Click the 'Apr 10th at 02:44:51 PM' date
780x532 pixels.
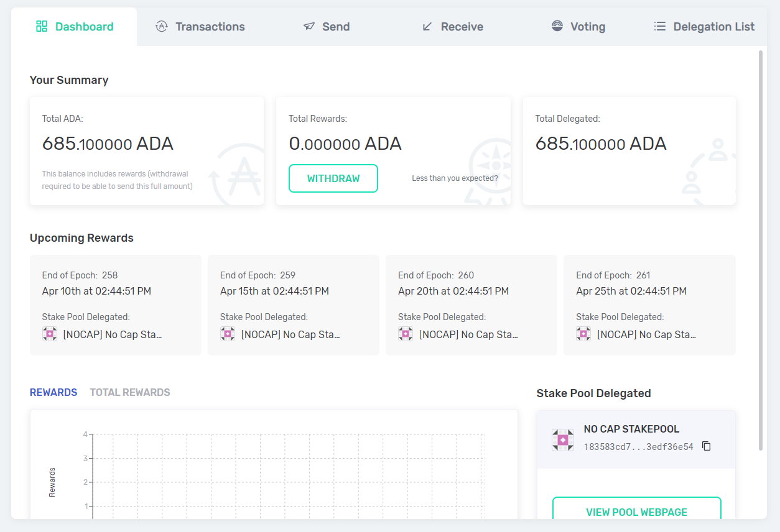click(96, 291)
